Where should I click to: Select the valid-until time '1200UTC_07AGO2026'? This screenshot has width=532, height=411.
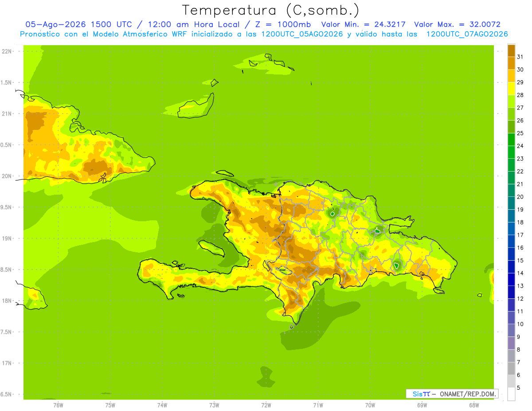(x=467, y=34)
